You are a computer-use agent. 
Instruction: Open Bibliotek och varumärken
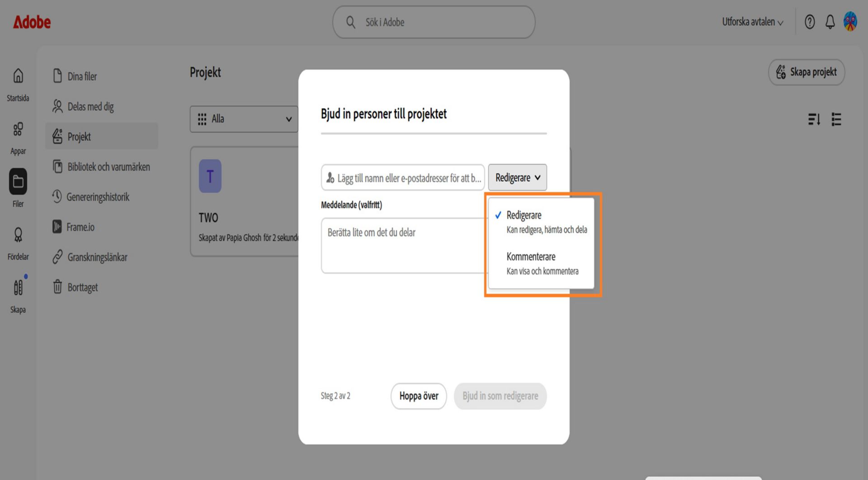(102, 166)
